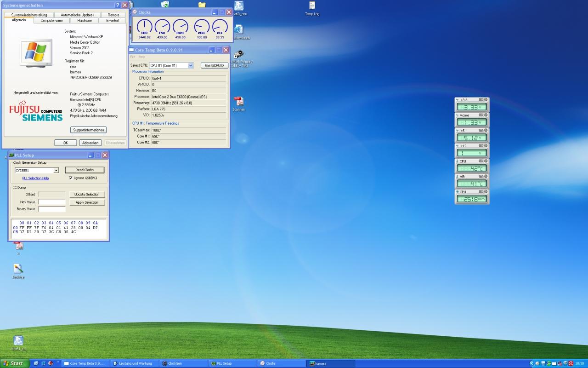Click the Offset field in IC Dump

pos(52,195)
